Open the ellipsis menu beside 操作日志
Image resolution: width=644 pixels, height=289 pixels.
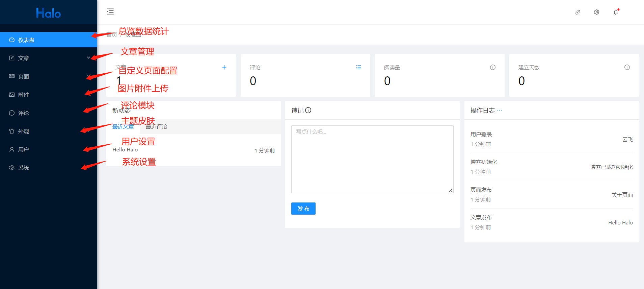(x=500, y=110)
